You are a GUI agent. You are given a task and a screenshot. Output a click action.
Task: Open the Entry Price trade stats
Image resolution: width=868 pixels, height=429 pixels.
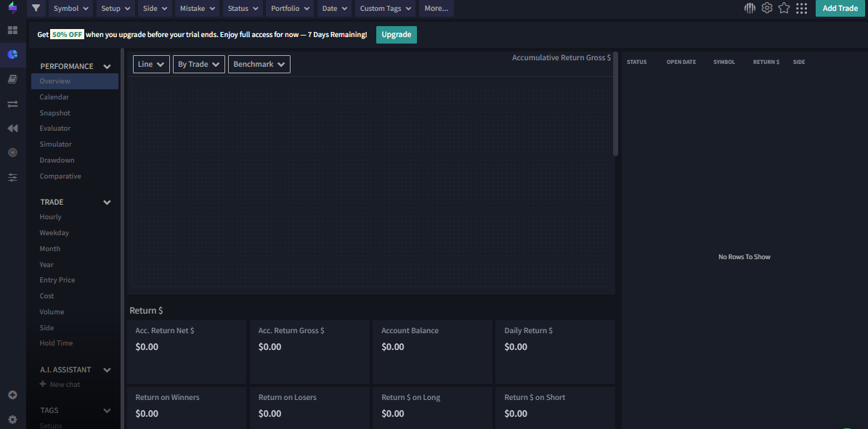[x=57, y=280]
